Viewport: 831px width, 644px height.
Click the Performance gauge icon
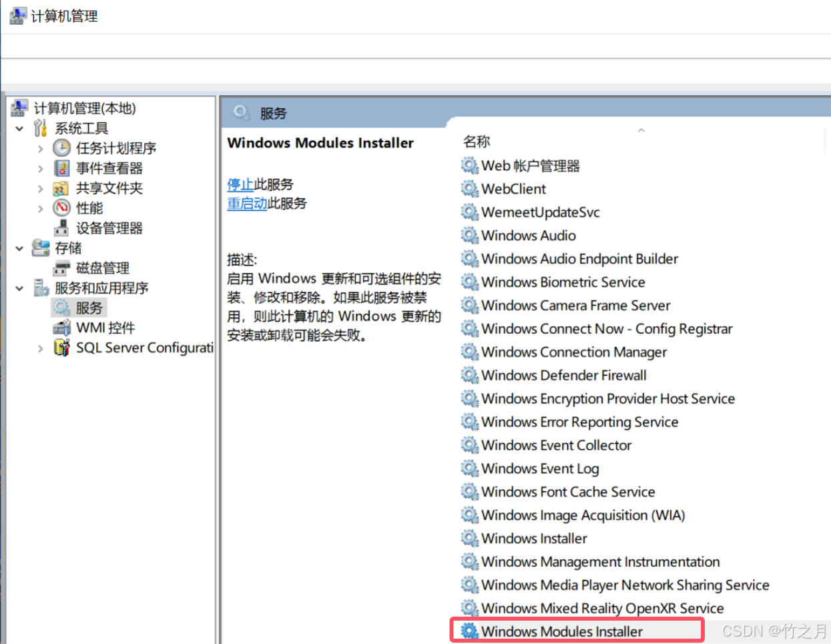pyautogui.click(x=61, y=208)
